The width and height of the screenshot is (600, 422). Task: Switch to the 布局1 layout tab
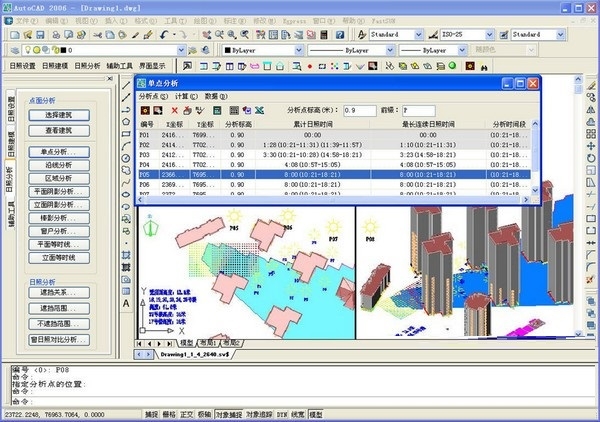[x=209, y=343]
